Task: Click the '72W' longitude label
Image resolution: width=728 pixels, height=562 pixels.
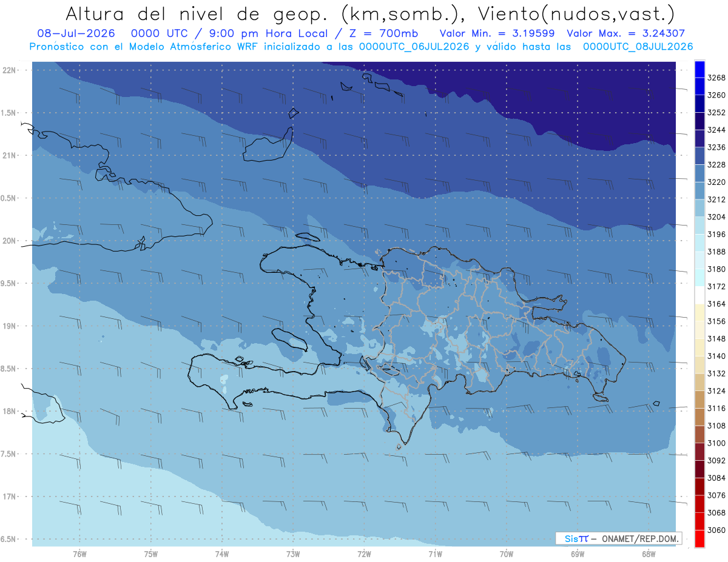Action: pyautogui.click(x=364, y=554)
